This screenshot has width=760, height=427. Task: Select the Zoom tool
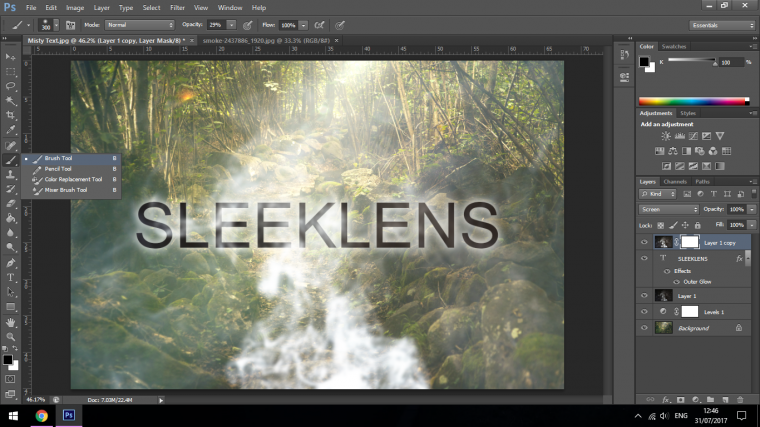[x=10, y=336]
